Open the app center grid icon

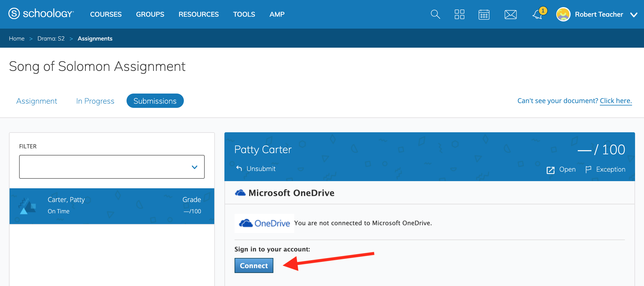459,14
